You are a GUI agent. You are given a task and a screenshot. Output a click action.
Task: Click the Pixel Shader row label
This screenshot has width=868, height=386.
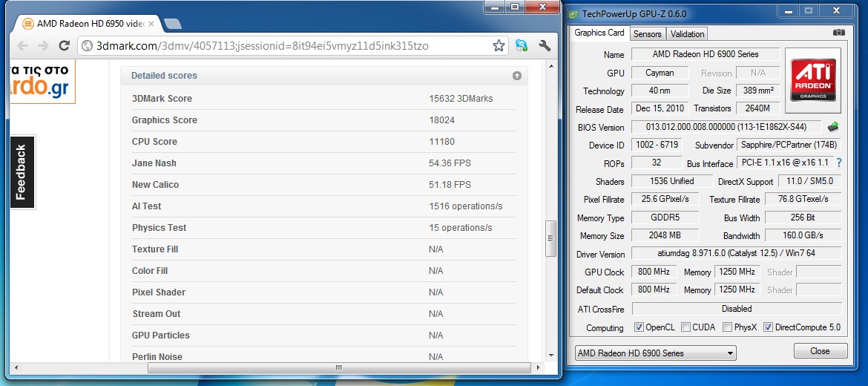158,292
